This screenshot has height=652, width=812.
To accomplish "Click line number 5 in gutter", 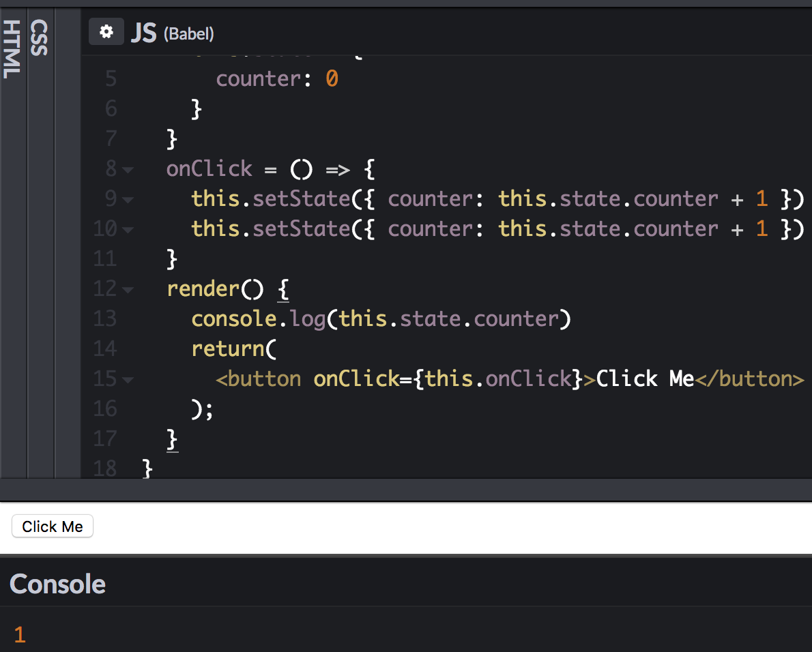I will 111,78.
